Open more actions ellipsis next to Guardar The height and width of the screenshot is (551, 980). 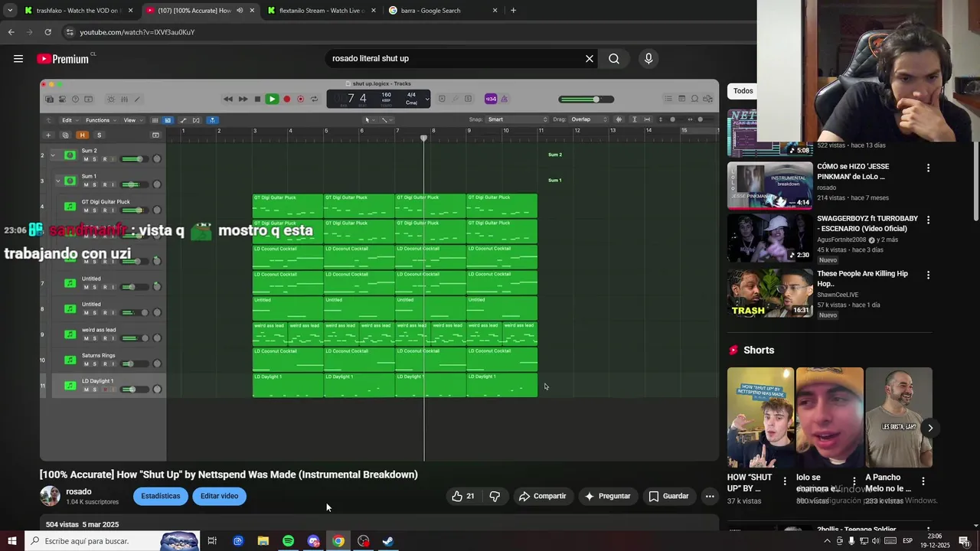(x=710, y=496)
